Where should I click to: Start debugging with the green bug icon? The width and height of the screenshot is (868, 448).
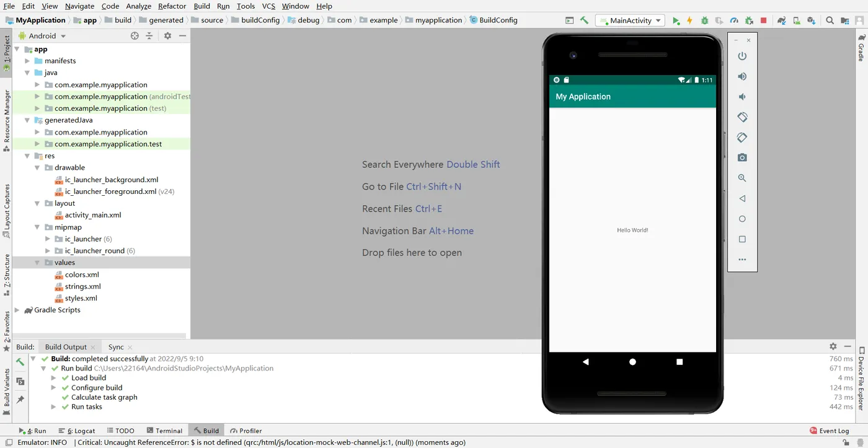coord(704,20)
